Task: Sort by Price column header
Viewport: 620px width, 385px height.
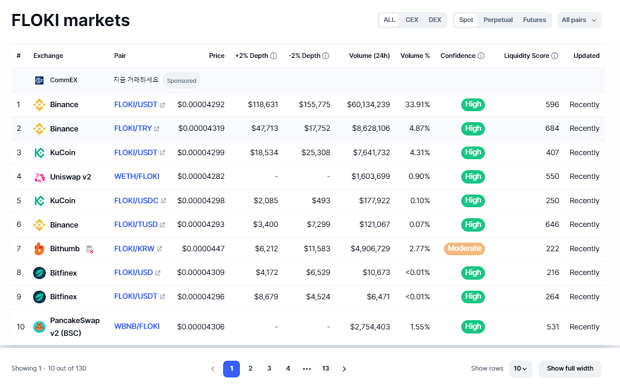Action: click(217, 56)
